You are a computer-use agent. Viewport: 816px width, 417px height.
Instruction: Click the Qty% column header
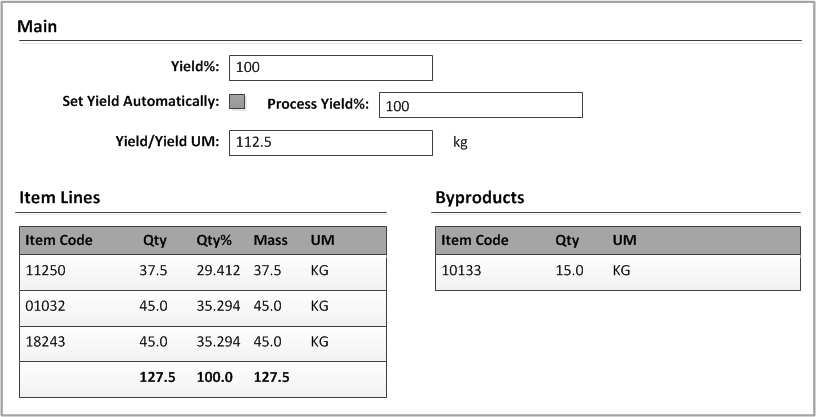pos(215,240)
